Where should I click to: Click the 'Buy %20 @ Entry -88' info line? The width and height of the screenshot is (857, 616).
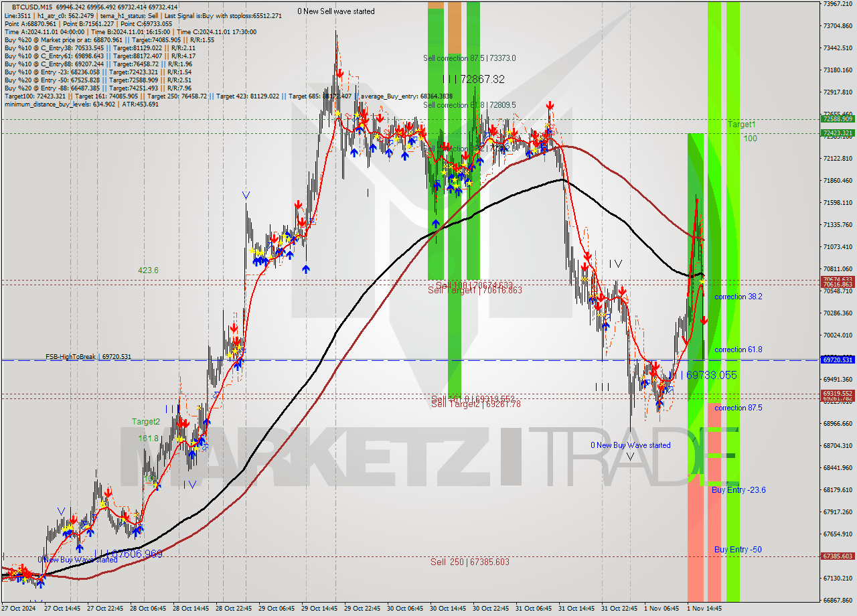click(x=98, y=88)
